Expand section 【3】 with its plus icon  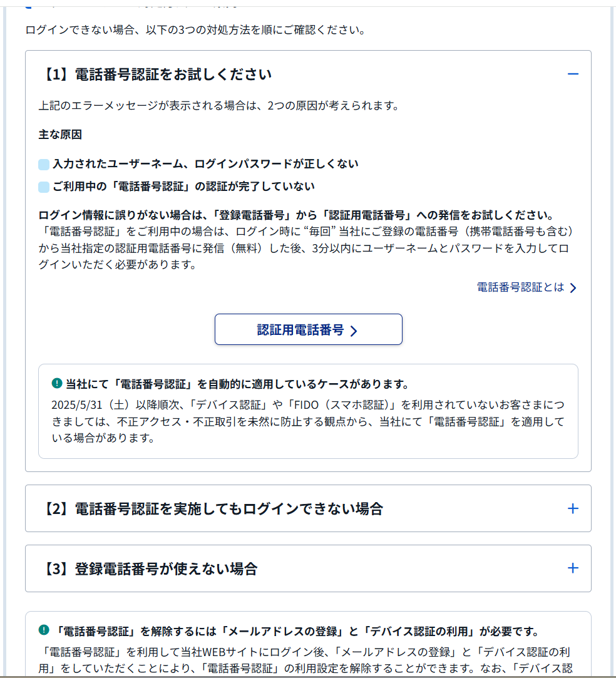pyautogui.click(x=573, y=568)
